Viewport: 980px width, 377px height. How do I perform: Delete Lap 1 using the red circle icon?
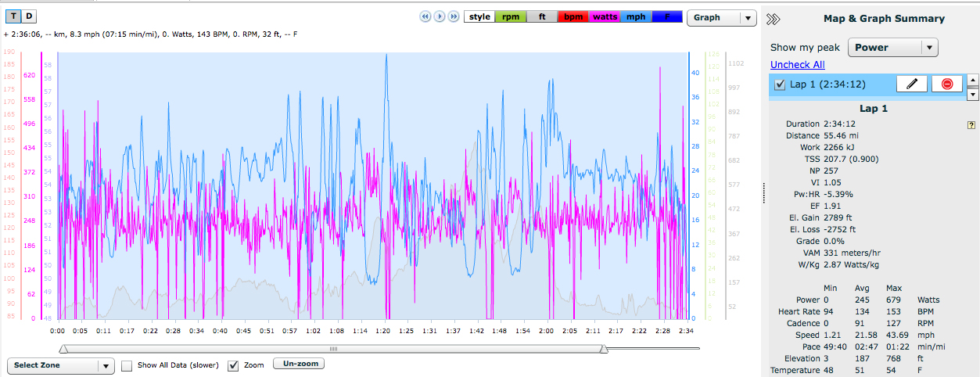click(x=946, y=84)
